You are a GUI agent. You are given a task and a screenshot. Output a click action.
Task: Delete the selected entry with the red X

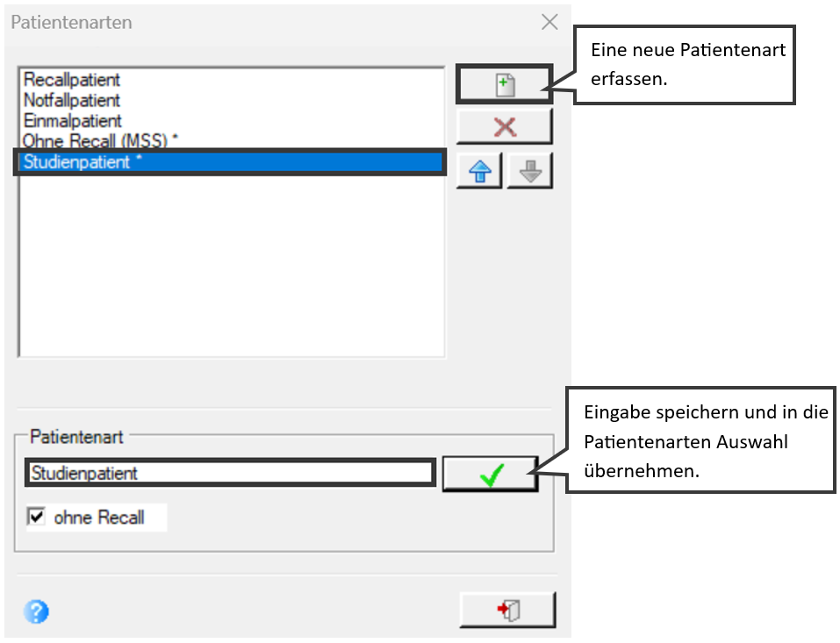click(504, 127)
